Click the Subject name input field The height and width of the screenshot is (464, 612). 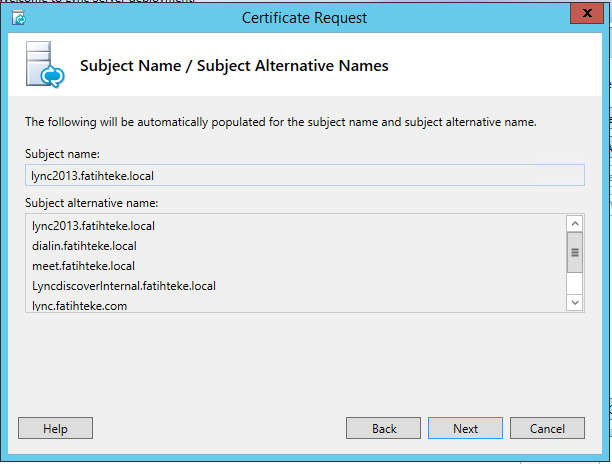[305, 175]
